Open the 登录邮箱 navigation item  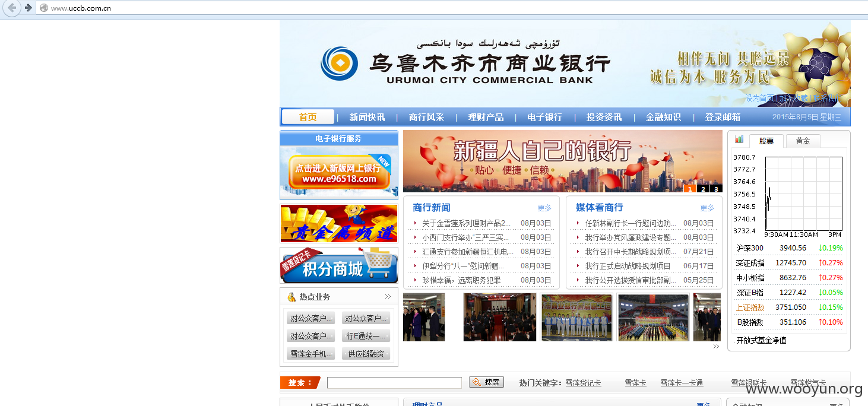723,118
